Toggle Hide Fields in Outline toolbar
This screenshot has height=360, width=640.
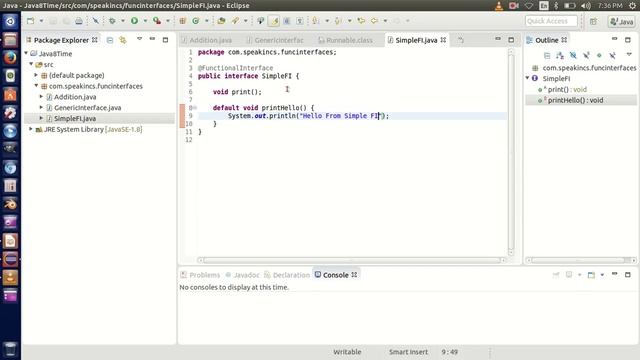[573, 55]
